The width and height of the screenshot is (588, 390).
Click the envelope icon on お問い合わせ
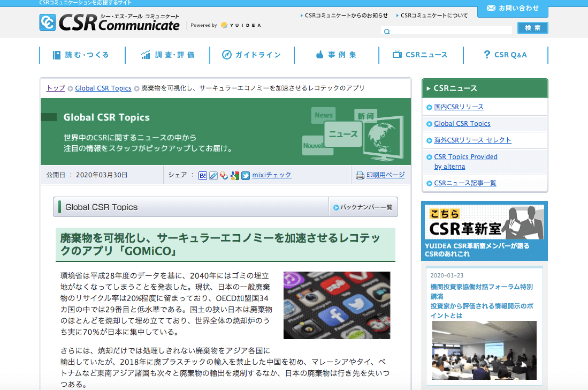click(491, 8)
